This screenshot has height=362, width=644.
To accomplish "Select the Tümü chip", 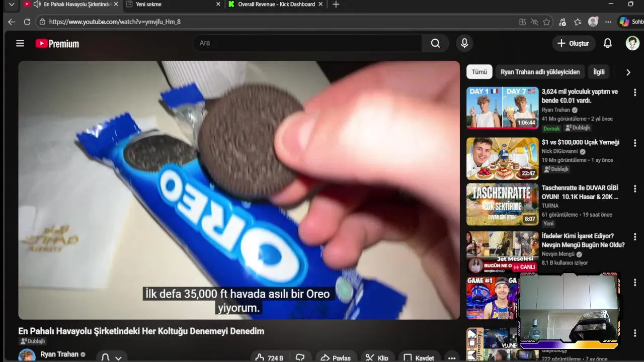I will [479, 72].
